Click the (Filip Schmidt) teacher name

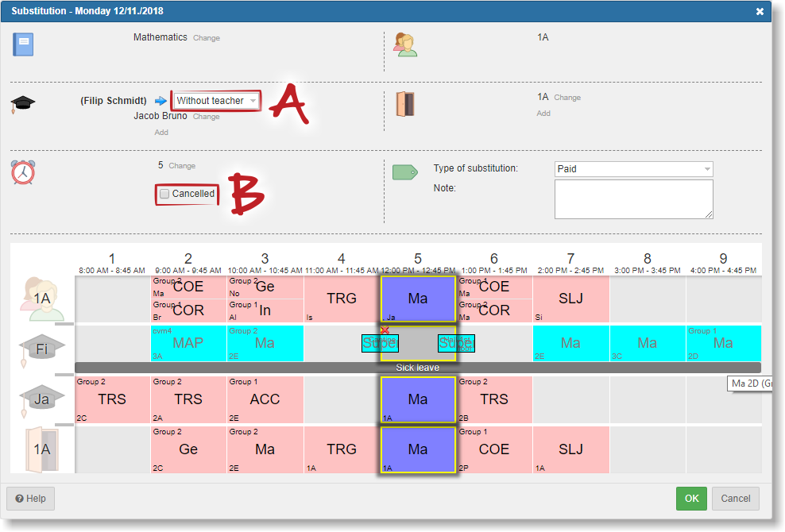pos(114,101)
